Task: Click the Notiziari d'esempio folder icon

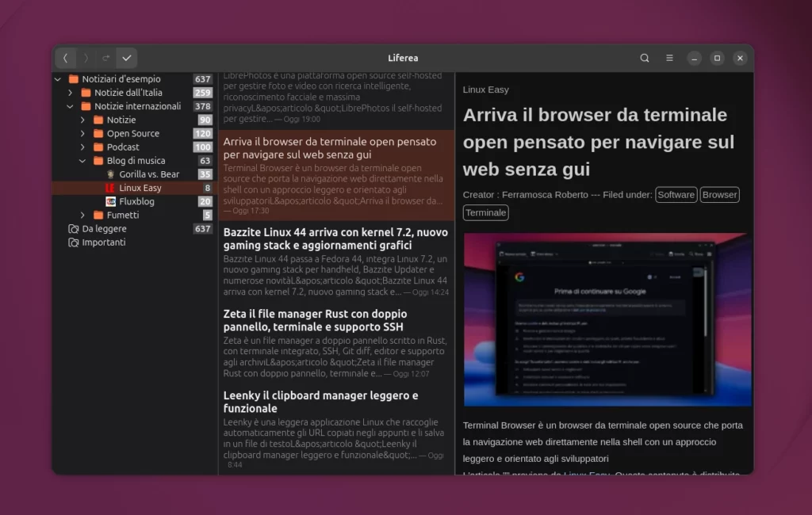Action: [x=74, y=79]
